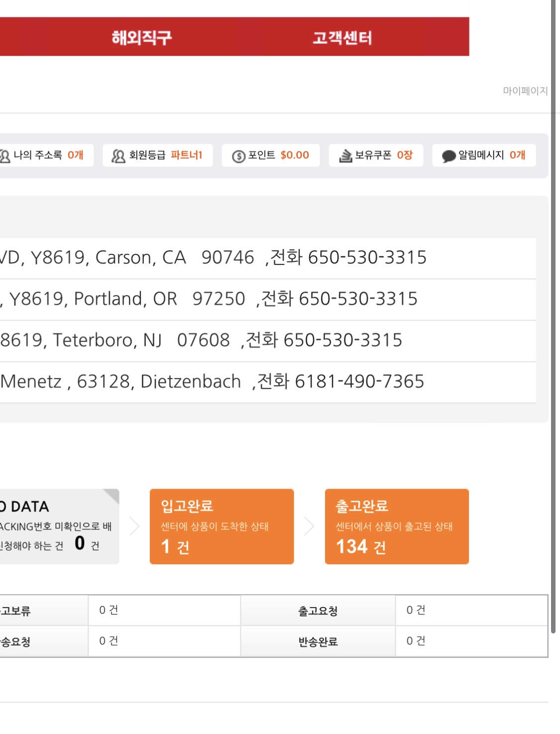Click the 반송완료 count value

416,641
